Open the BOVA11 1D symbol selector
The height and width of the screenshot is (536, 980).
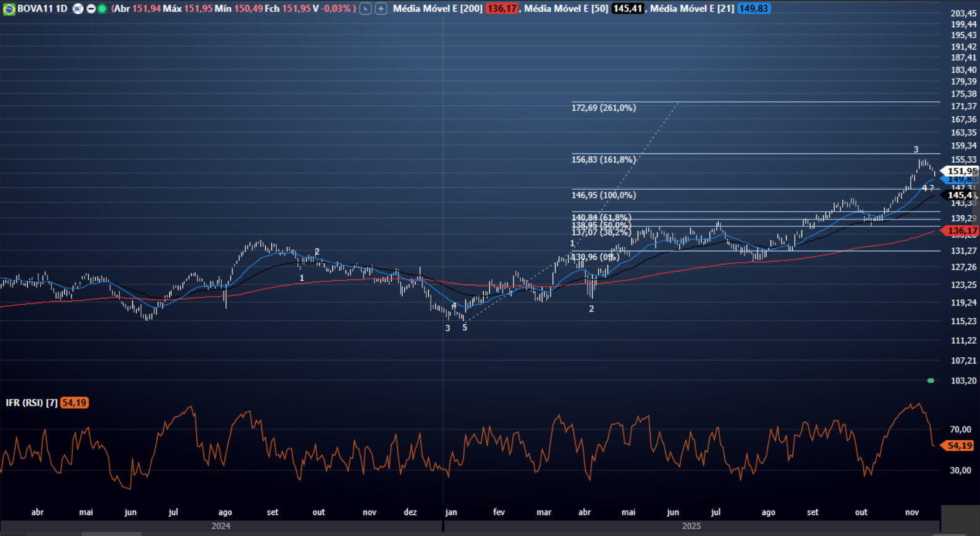pos(42,9)
